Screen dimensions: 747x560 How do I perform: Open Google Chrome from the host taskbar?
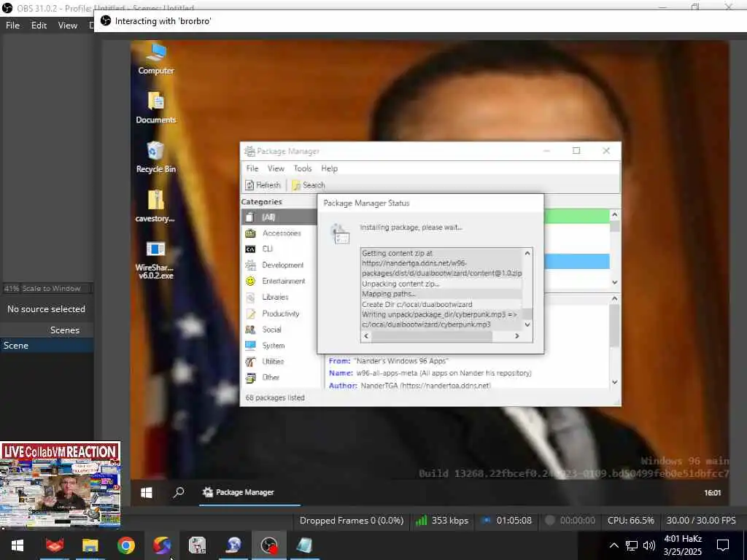click(125, 545)
